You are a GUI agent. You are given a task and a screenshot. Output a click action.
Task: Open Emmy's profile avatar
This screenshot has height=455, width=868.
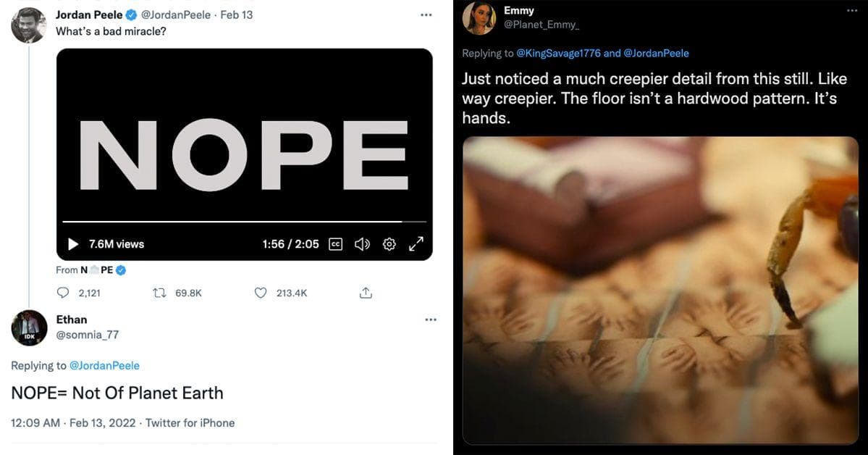tap(479, 17)
